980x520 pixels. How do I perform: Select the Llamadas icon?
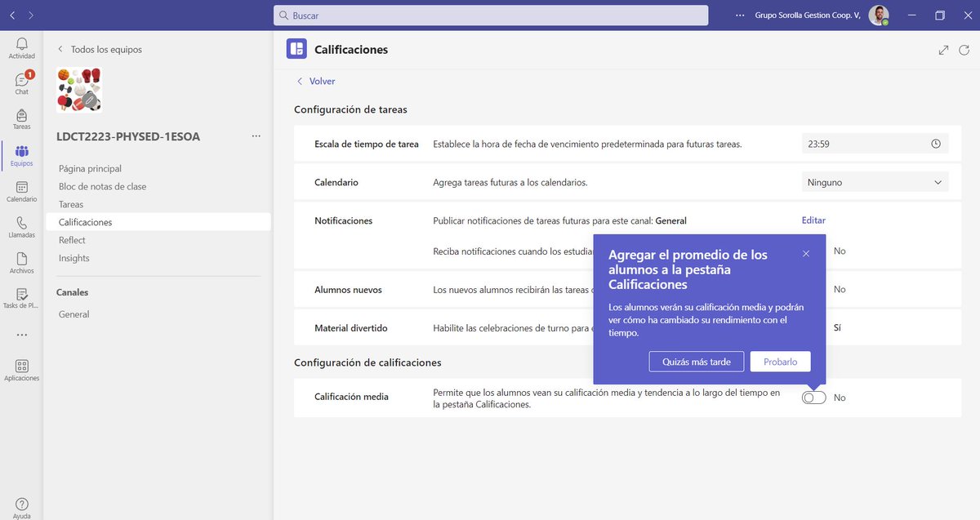(x=22, y=222)
